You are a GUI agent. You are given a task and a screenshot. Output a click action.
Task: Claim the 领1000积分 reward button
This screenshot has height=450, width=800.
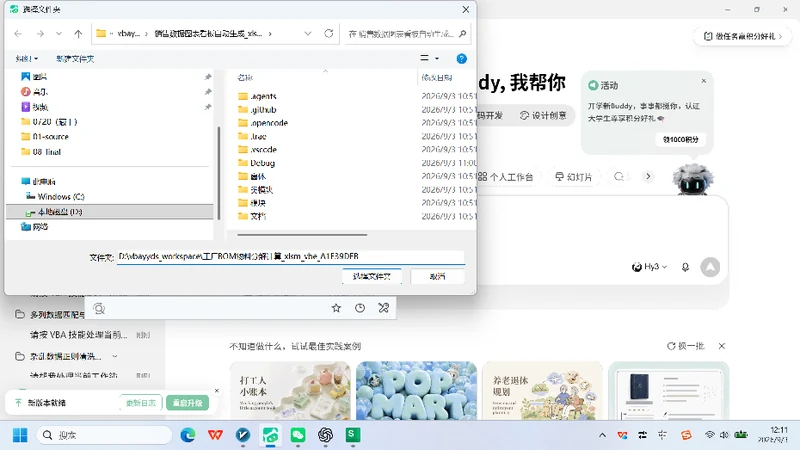pyautogui.click(x=681, y=139)
